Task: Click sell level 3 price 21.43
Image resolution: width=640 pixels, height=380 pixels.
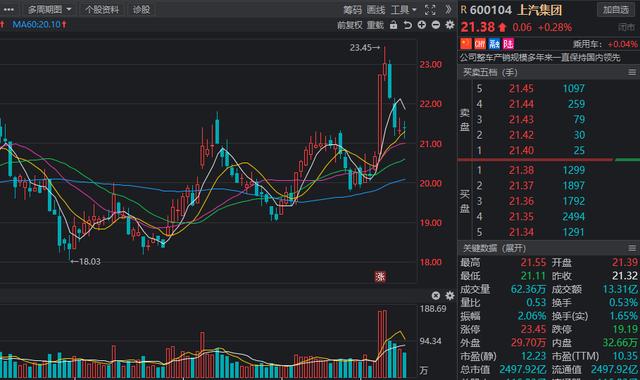Action: pos(521,120)
